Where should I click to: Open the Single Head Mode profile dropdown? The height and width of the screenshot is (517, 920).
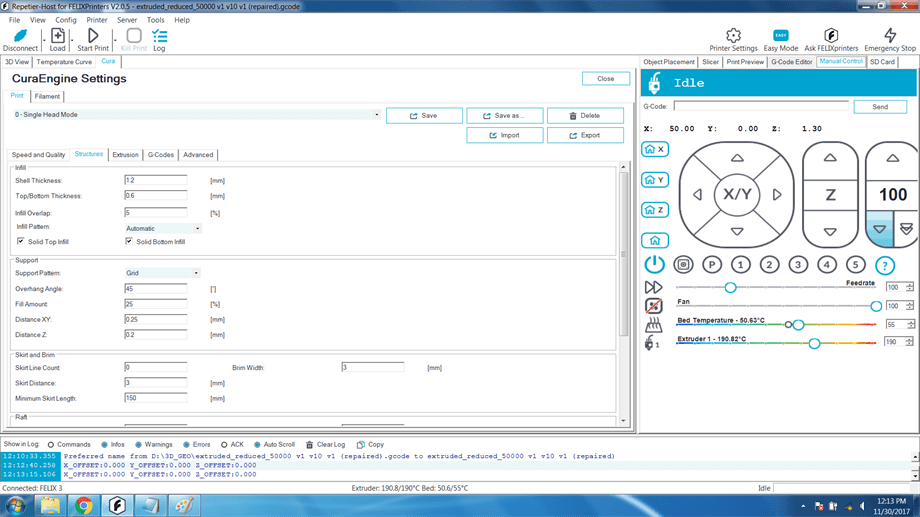click(377, 115)
